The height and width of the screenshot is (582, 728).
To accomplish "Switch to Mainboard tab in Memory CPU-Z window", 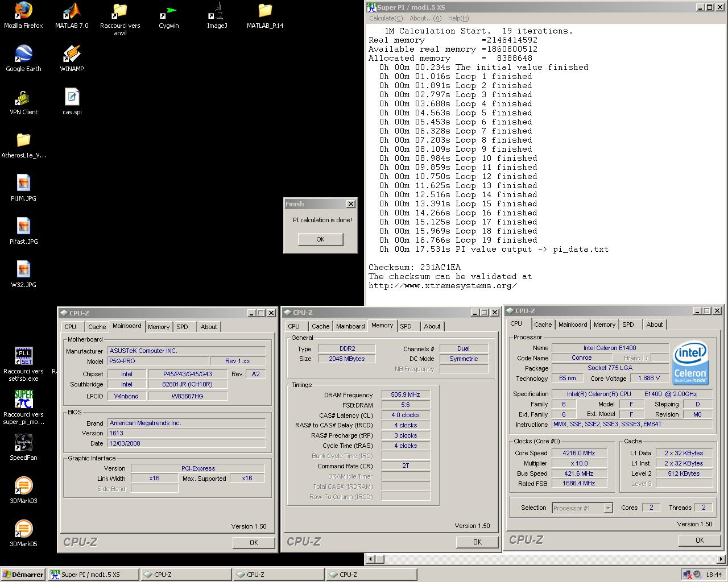I will coord(350,326).
